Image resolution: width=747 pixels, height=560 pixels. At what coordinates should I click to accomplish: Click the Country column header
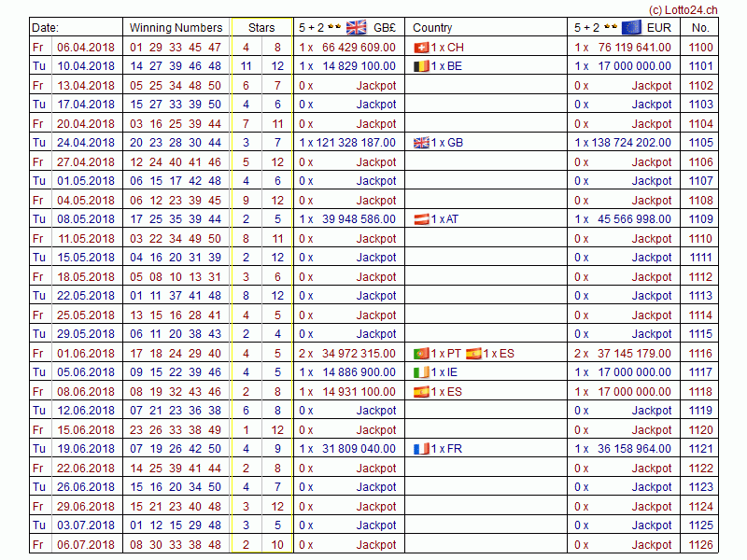point(432,27)
